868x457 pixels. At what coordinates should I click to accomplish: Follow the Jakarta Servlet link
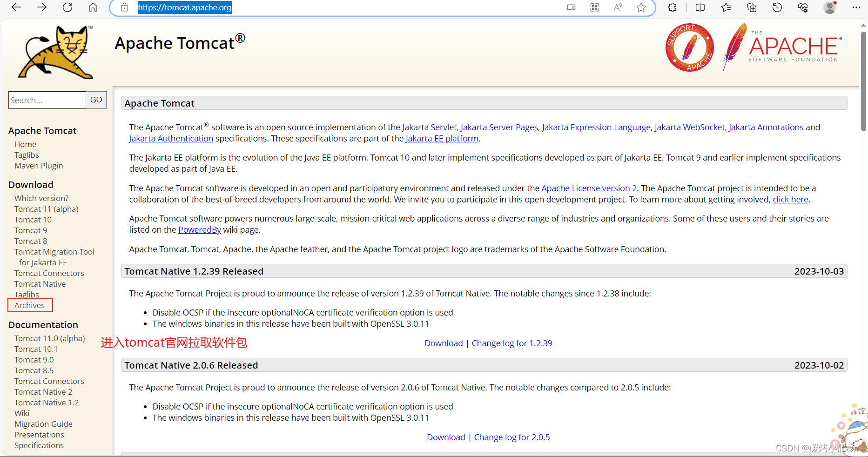429,128
